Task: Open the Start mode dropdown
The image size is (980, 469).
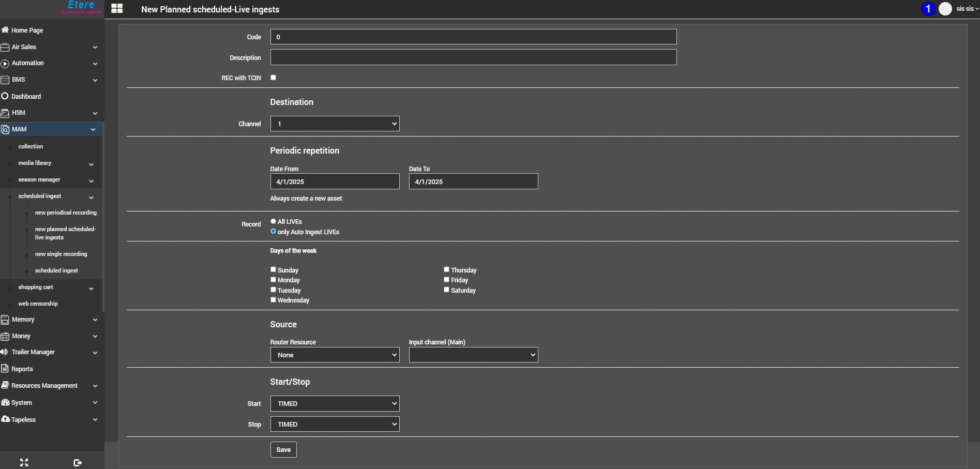Action: click(335, 403)
